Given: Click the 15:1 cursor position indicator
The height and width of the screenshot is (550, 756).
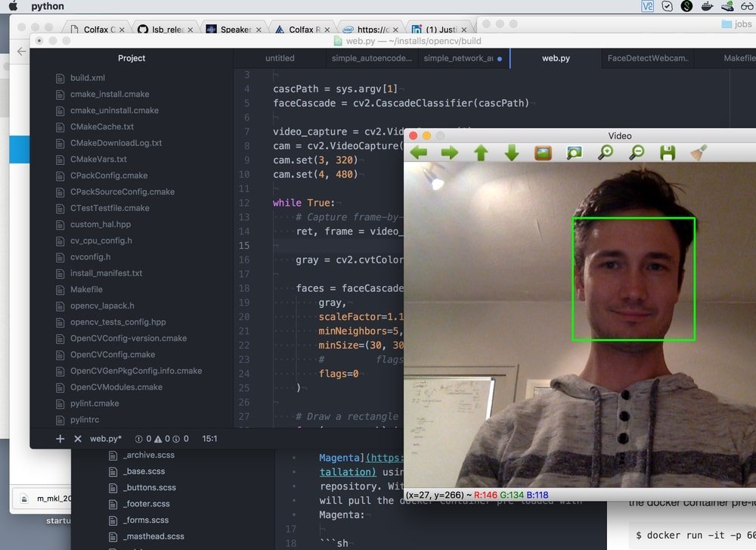Looking at the screenshot, I should [210, 439].
